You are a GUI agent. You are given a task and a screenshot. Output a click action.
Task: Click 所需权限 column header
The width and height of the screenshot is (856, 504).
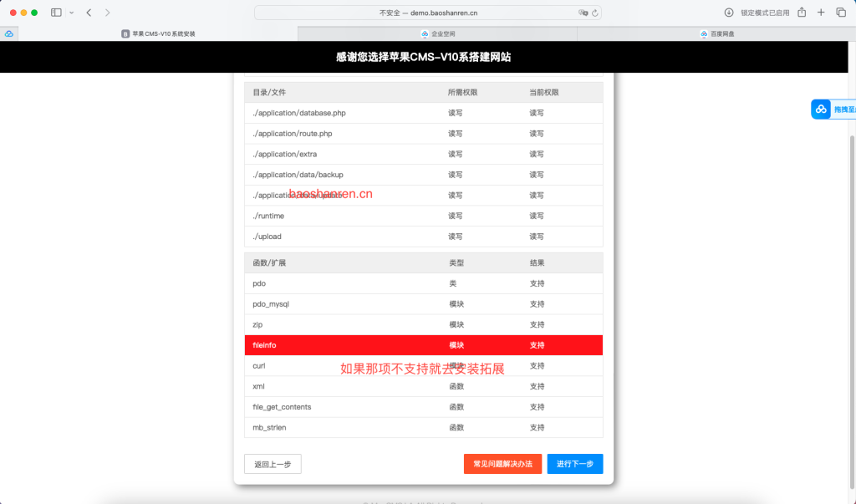tap(462, 92)
